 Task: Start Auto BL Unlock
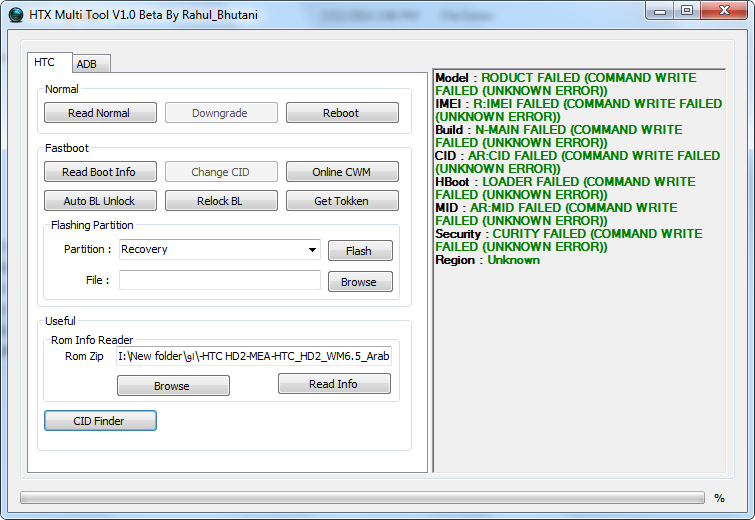(100, 201)
